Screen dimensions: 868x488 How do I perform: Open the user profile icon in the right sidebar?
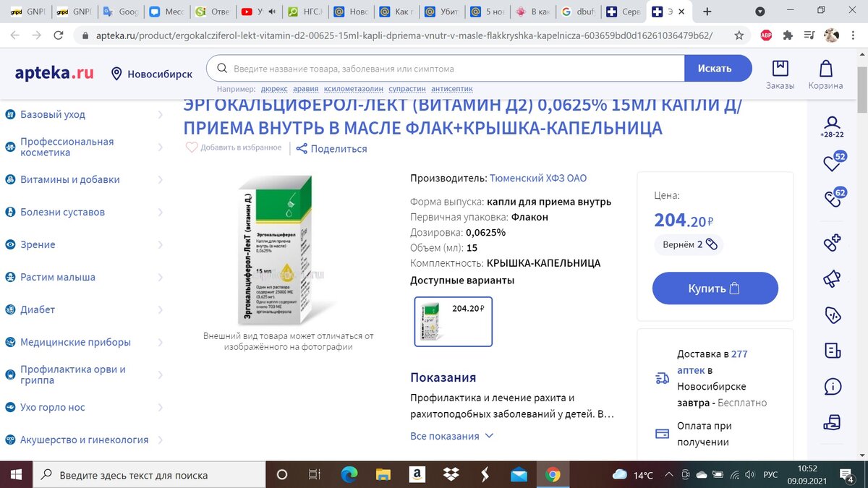coord(832,127)
